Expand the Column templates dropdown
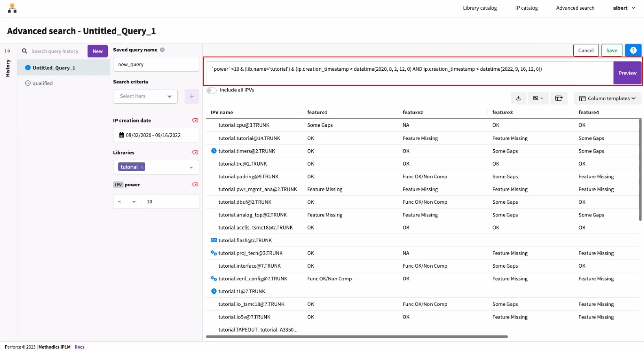Image resolution: width=644 pixels, height=351 pixels. (607, 98)
